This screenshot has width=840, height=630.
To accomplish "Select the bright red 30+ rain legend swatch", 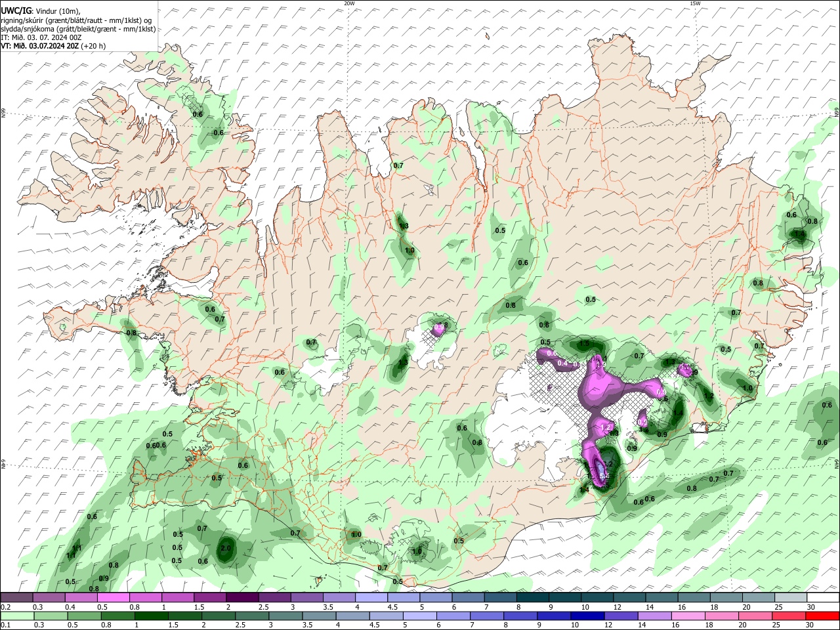I will click(824, 616).
